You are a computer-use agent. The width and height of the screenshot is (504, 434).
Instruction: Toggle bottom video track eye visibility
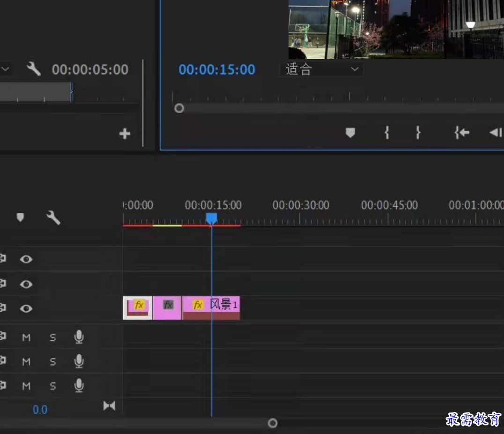click(x=26, y=308)
